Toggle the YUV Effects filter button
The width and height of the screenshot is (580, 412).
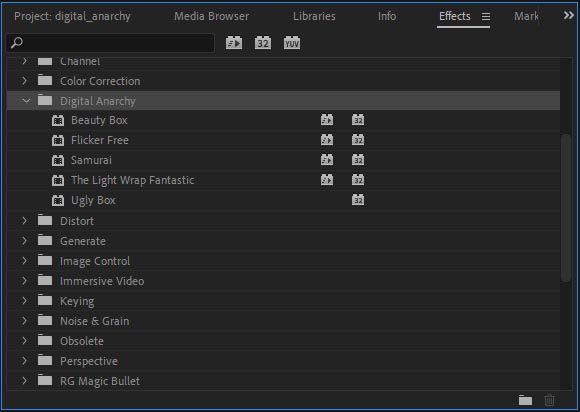click(292, 43)
